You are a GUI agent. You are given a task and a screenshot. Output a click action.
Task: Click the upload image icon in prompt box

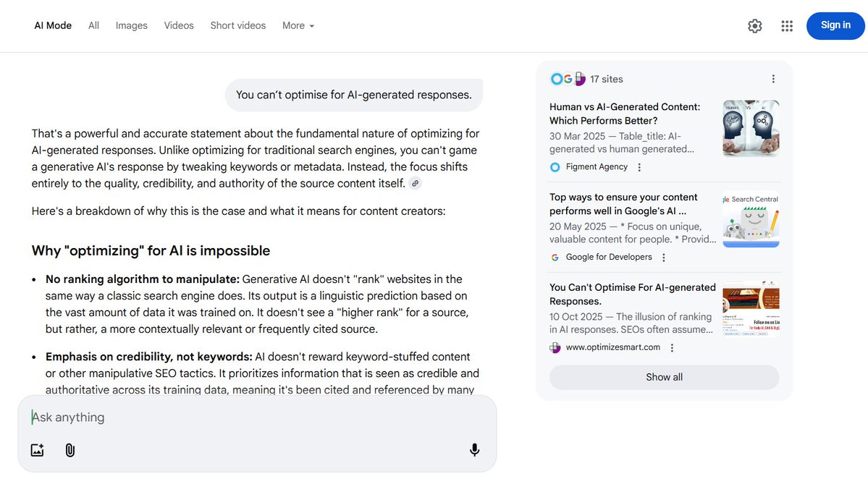(x=37, y=450)
